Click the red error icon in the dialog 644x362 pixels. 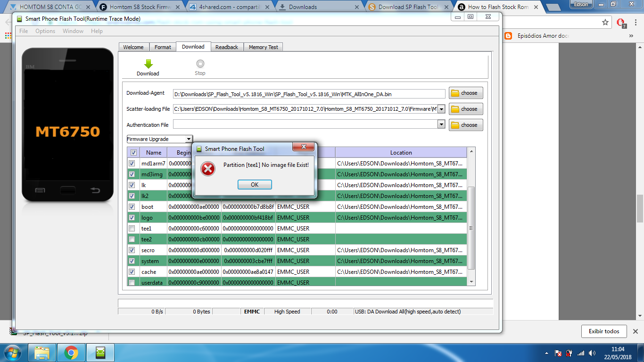pyautogui.click(x=208, y=168)
